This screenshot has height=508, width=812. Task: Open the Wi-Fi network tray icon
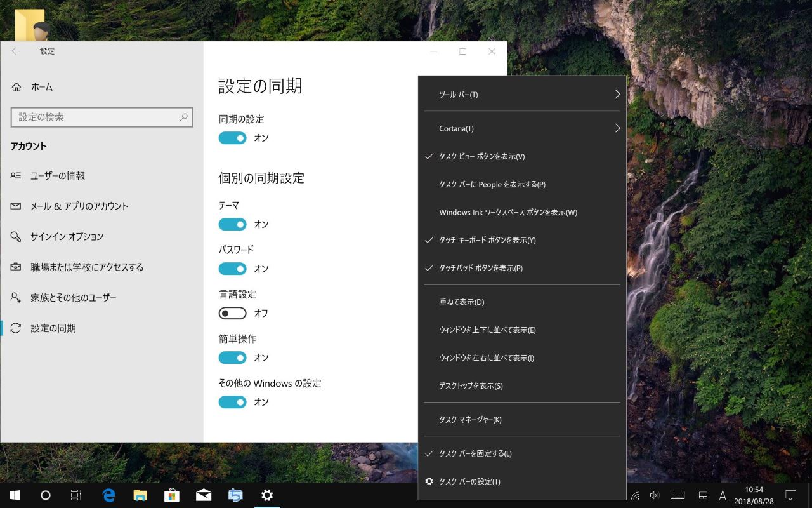pos(635,495)
